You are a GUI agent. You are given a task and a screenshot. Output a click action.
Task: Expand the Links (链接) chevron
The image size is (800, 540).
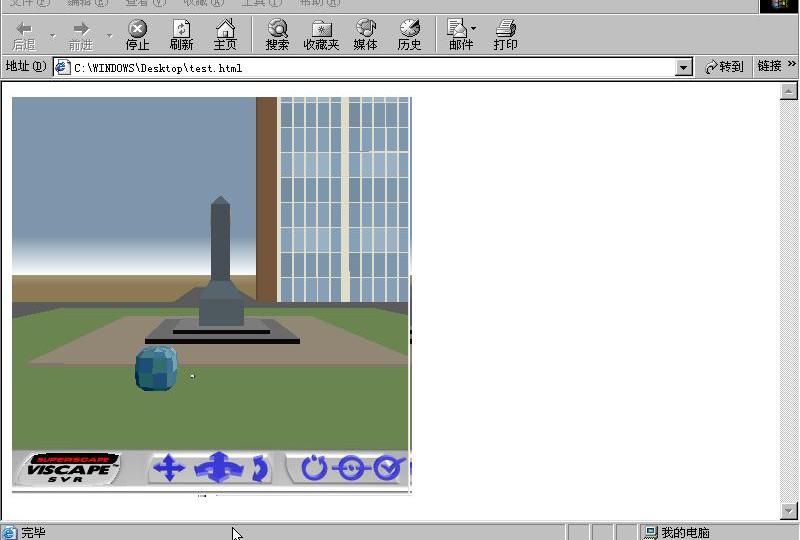(792, 66)
